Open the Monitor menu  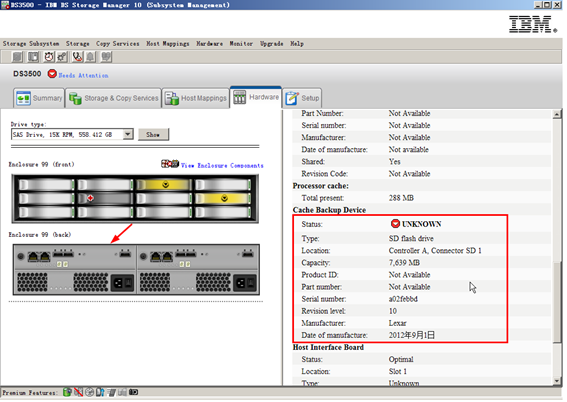241,44
